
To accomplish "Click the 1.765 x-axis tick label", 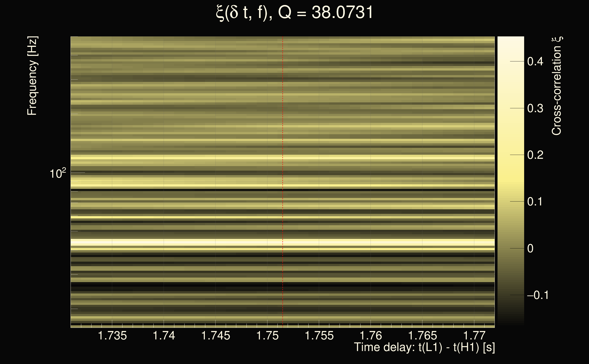I will click(x=422, y=336).
